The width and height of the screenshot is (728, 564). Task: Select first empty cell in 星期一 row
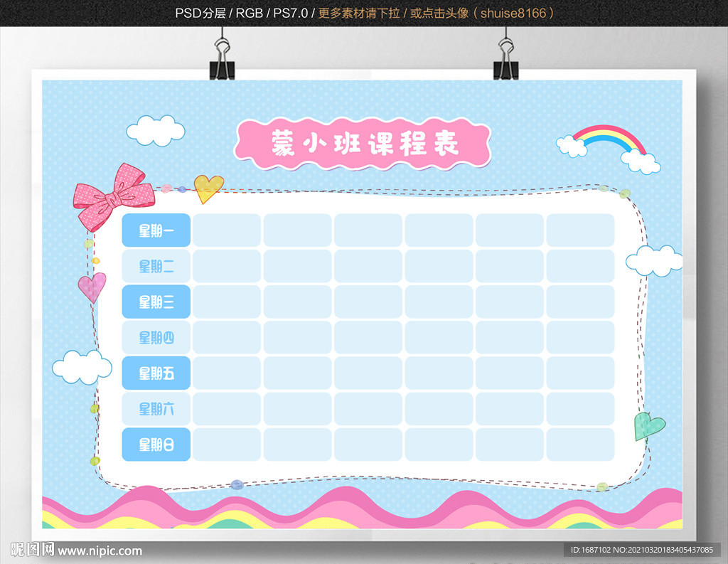point(227,230)
